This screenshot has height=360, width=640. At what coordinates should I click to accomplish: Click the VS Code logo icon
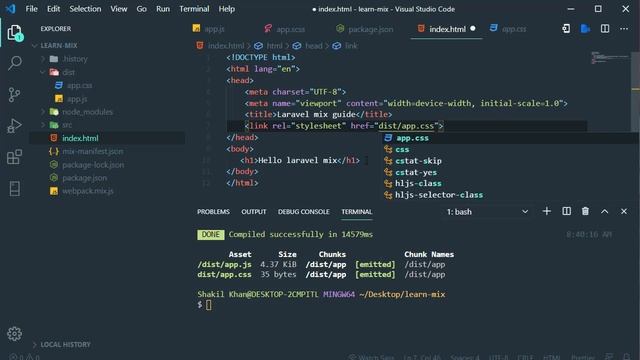tap(11, 9)
